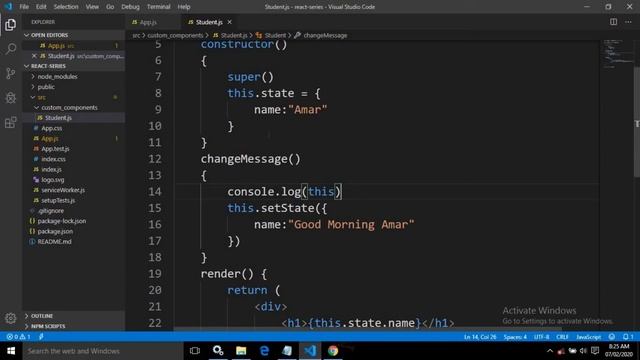
Task: Open the Explorer view in activity bar
Action: [x=11, y=25]
